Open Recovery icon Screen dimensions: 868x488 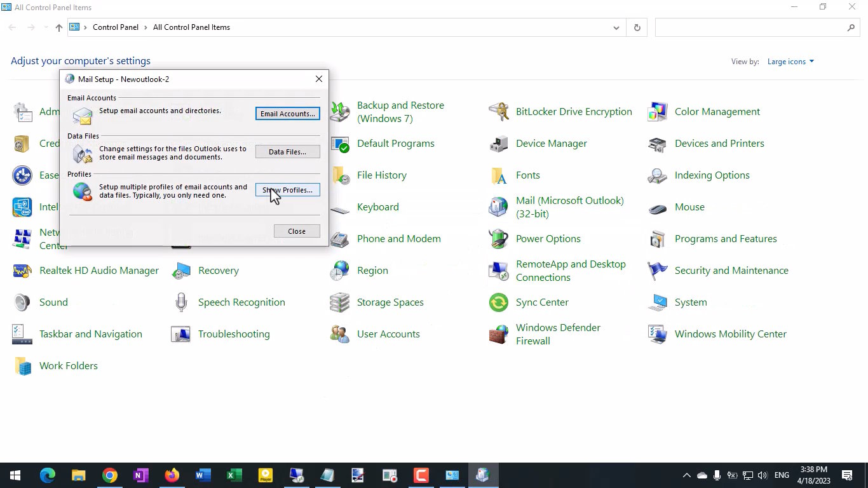[181, 271]
